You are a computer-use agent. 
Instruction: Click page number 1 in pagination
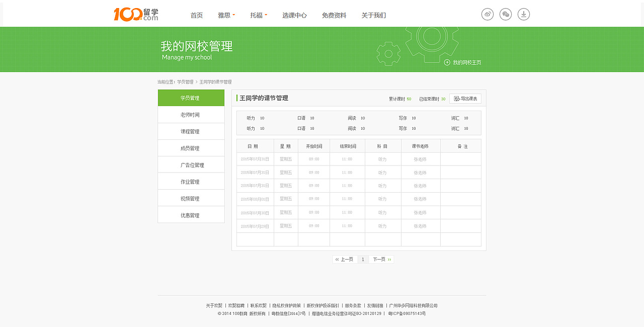[x=363, y=260]
